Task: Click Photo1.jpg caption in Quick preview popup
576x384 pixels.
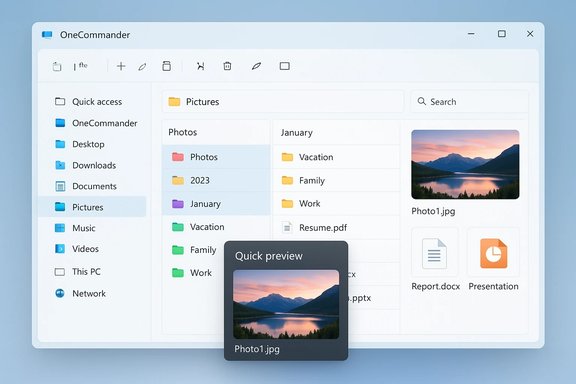Action: click(257, 349)
